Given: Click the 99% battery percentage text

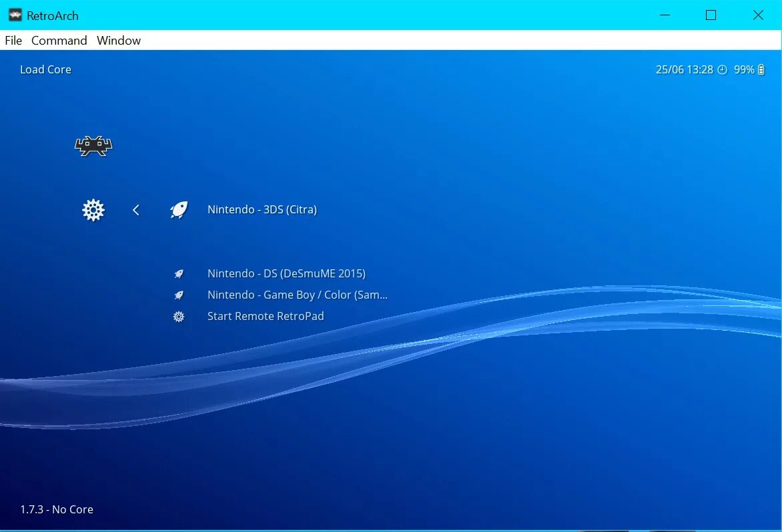Looking at the screenshot, I should click(x=744, y=70).
